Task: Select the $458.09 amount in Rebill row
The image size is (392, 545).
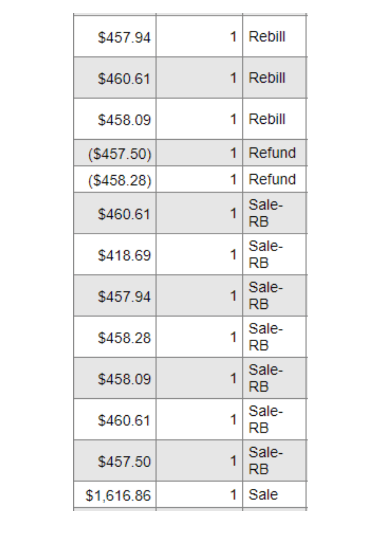Action: [124, 120]
